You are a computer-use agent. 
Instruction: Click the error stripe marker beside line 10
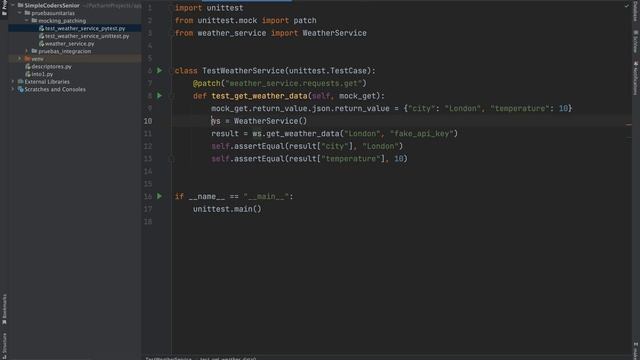click(x=629, y=125)
